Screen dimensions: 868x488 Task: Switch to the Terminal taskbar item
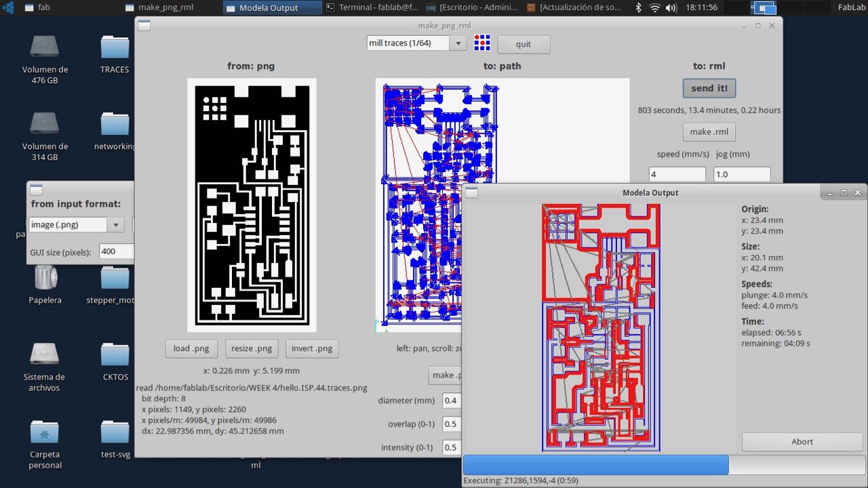point(373,7)
